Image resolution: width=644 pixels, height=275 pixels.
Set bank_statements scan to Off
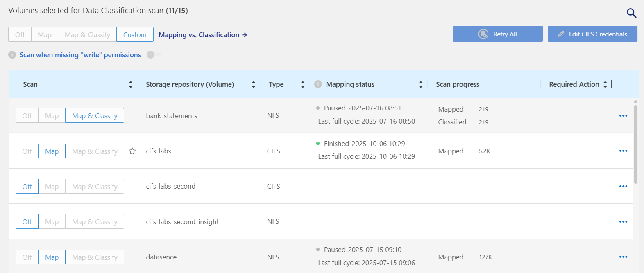[27, 116]
